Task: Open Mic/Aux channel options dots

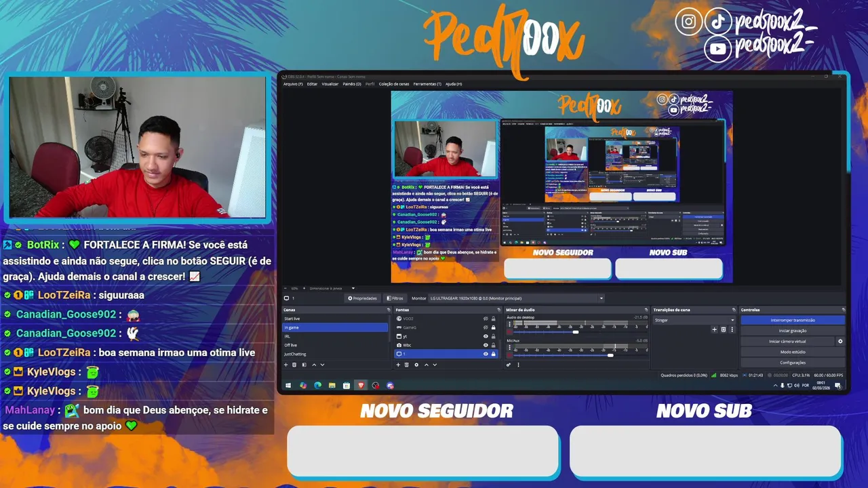Action: [x=509, y=347]
